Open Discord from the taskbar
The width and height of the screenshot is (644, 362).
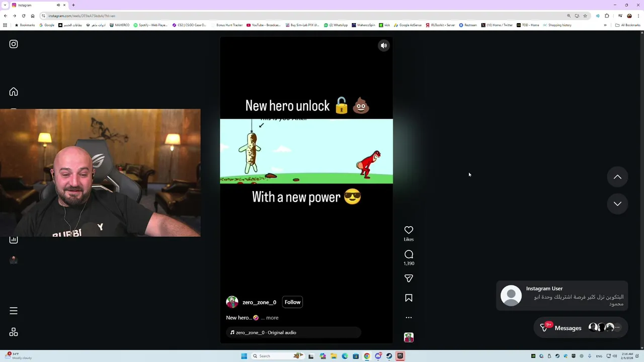(378, 356)
